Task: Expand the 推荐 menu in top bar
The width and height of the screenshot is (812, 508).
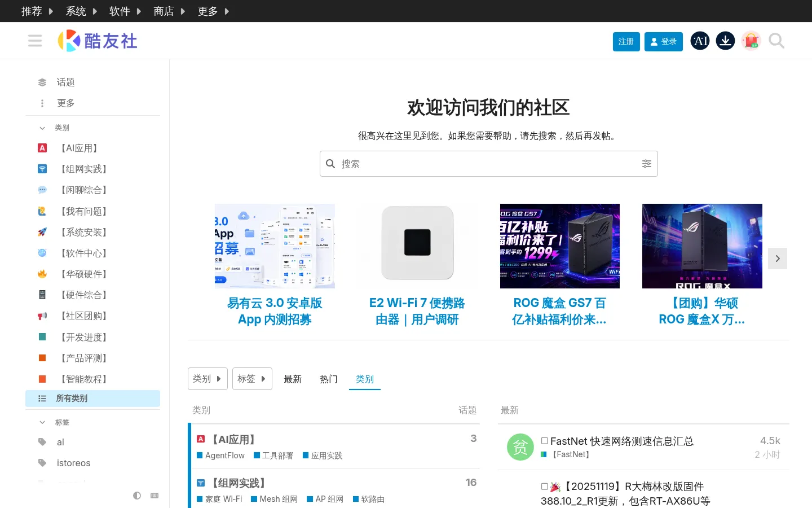Action: coord(37,11)
